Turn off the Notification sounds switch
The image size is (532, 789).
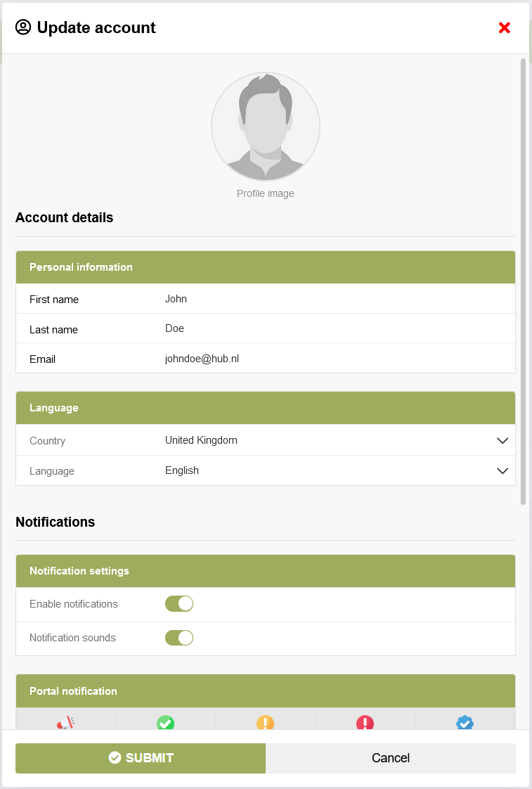click(x=179, y=638)
